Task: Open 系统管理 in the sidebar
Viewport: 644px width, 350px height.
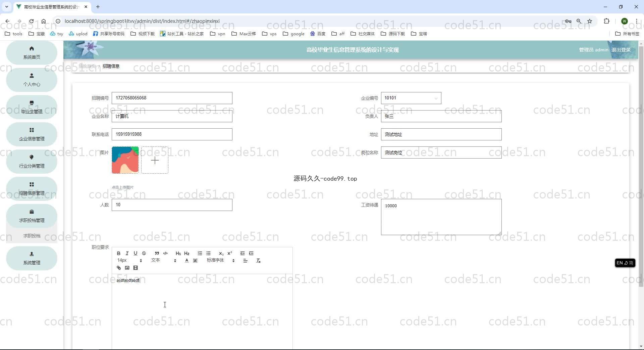Action: 32,258
